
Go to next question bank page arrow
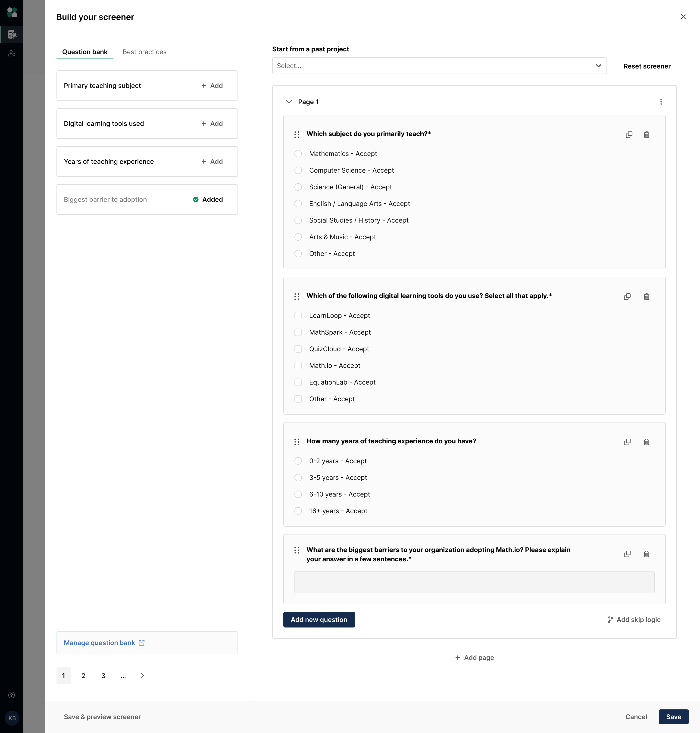pos(142,676)
